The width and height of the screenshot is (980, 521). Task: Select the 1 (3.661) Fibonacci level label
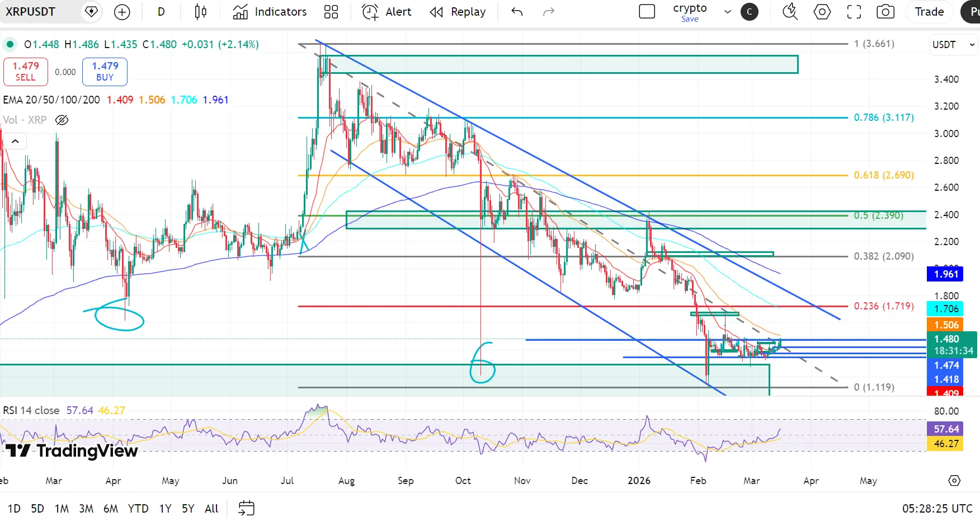[x=874, y=44]
